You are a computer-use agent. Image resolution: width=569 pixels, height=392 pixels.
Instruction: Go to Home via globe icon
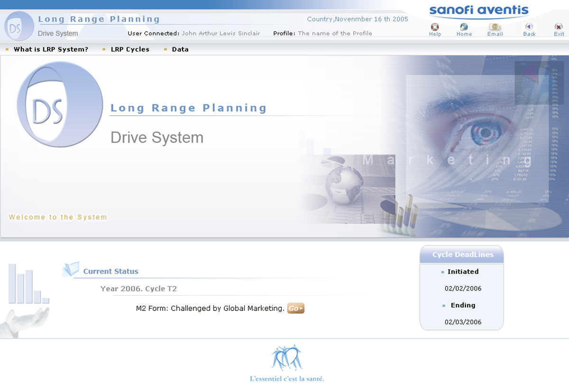pos(464,27)
